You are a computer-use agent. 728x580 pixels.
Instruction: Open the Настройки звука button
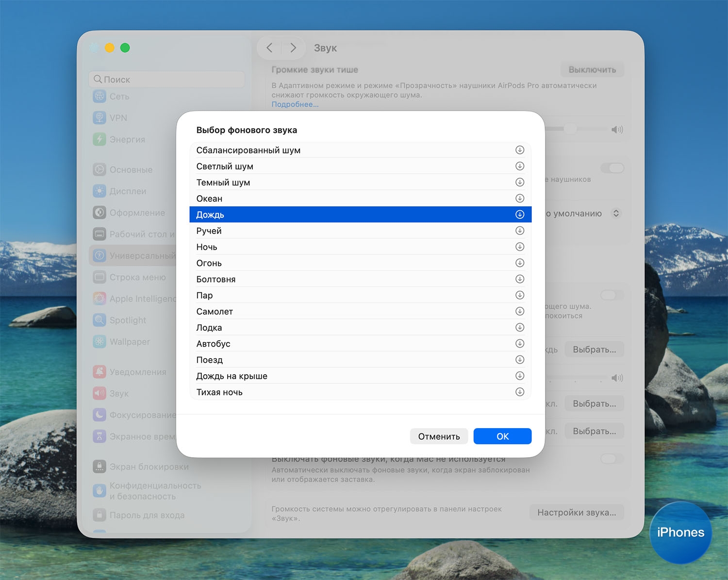coord(576,513)
